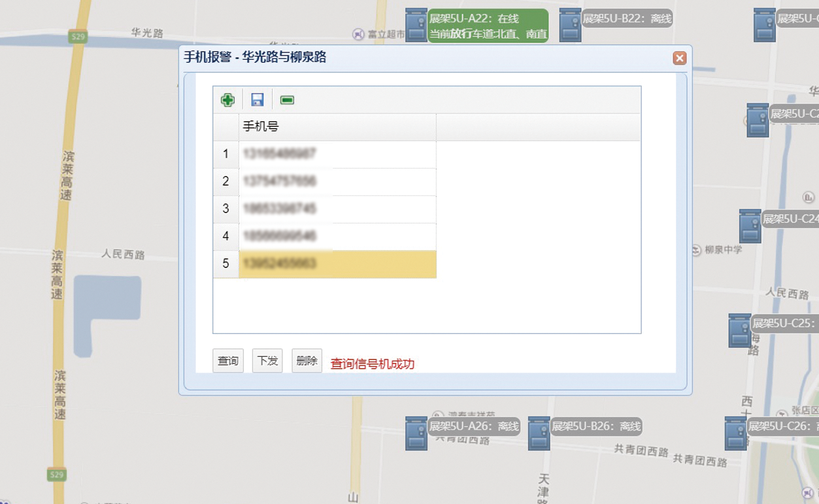
Task: Click the highlighted row 5 phone cell
Action: (337, 264)
